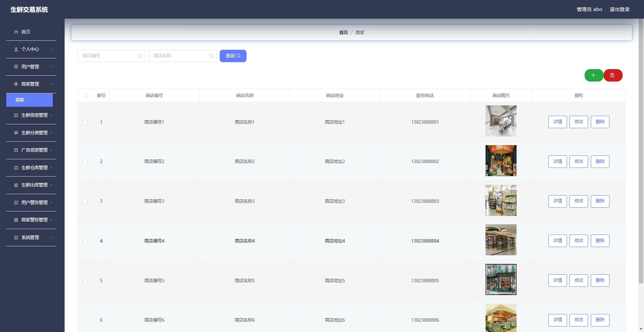Toggle the select-all checkbox in table header
The image size is (644, 332).
pyautogui.click(x=86, y=95)
